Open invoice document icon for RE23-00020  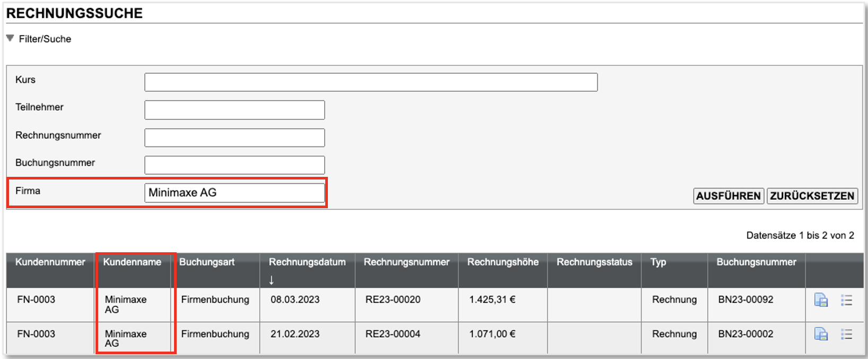[821, 300]
